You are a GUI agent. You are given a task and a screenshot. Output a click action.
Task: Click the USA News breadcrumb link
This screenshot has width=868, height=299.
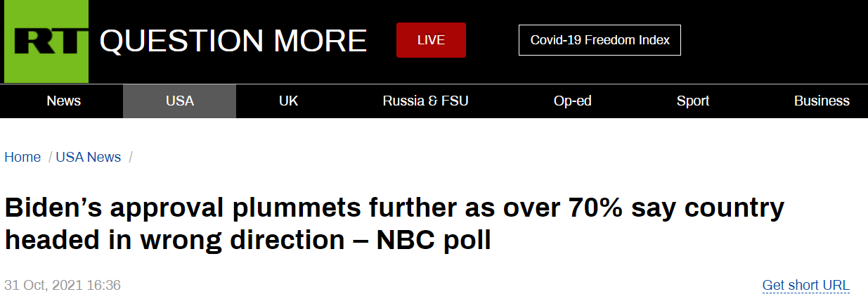88,158
